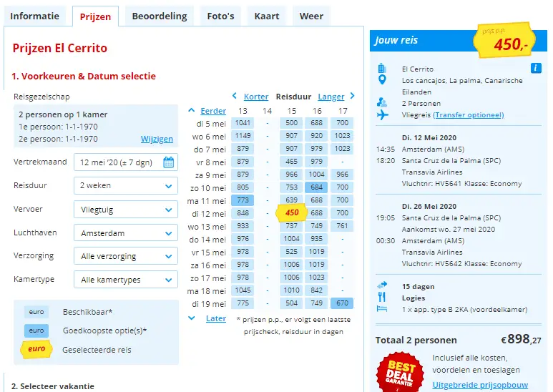Screen dimensions: 553x392
Task: Open Uitgebreide prijsopbouw link
Action: 480,385
